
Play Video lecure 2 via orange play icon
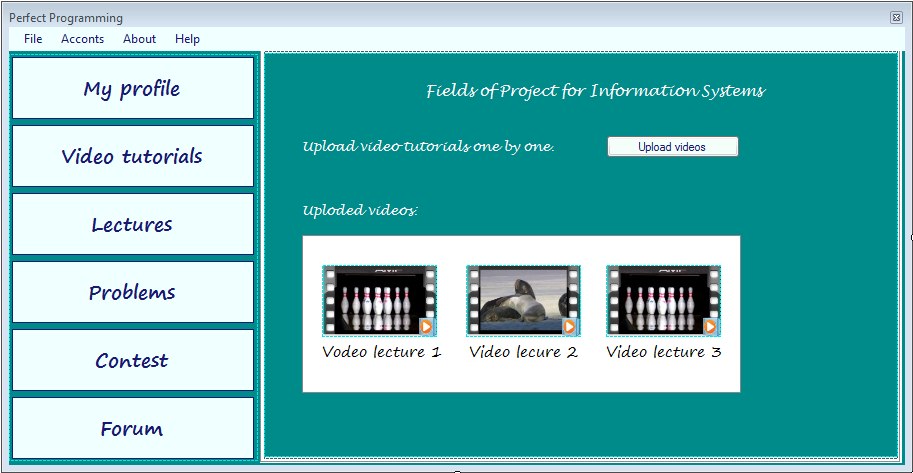pyautogui.click(x=569, y=327)
